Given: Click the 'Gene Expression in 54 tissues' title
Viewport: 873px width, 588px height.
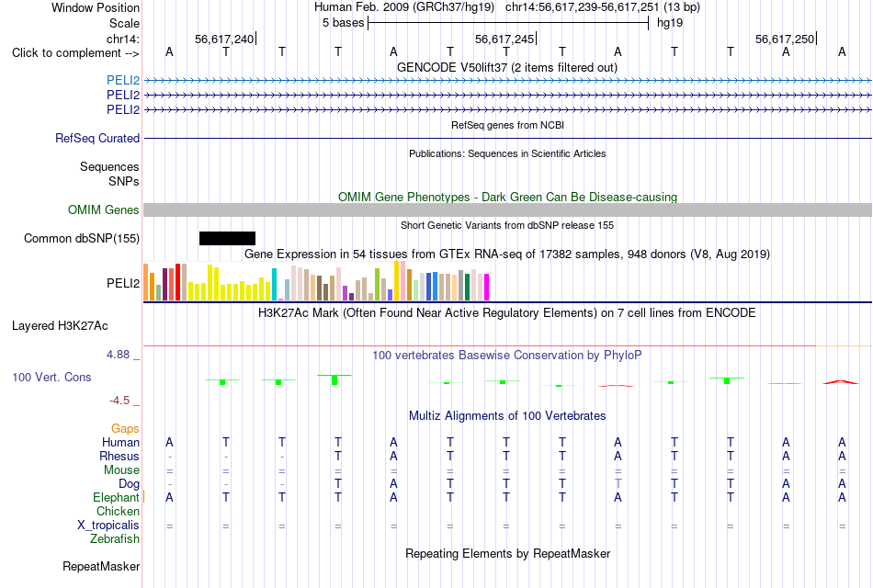Looking at the screenshot, I should tap(506, 254).
